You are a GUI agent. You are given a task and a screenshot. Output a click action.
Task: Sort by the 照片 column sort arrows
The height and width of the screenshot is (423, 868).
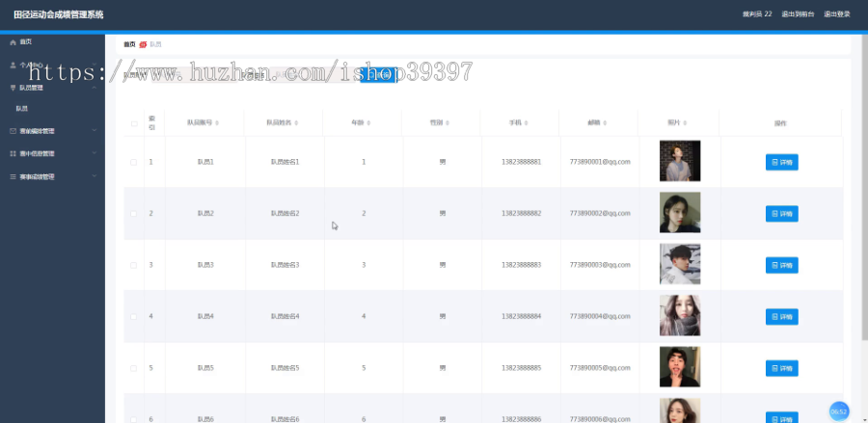point(685,122)
